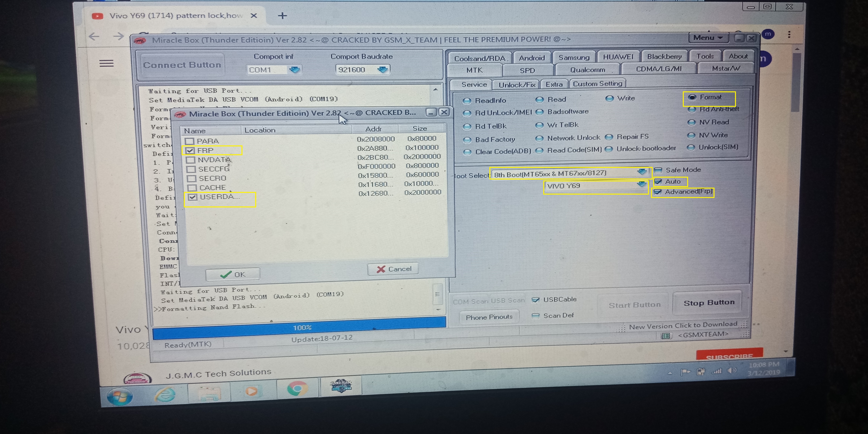Open the Comport Baudrate 921600 dropdown
This screenshot has width=868, height=434.
(x=382, y=69)
